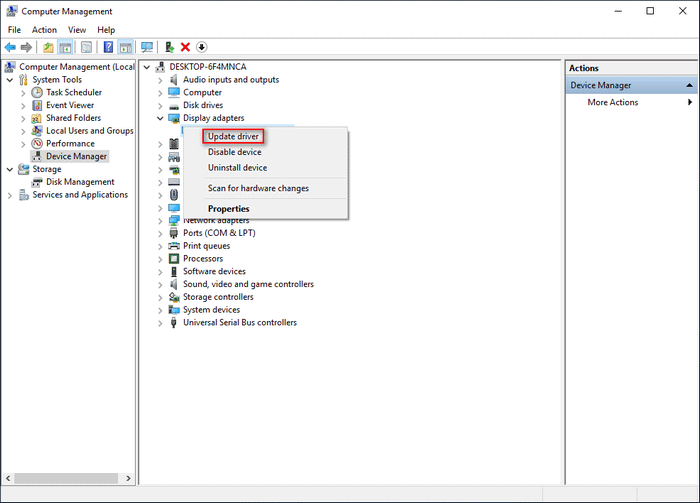This screenshot has width=700, height=503.
Task: Collapse the Display adapters category
Action: click(x=160, y=118)
